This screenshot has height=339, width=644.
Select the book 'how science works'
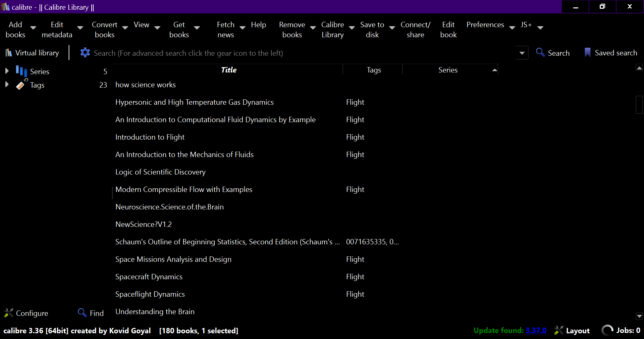pos(146,85)
